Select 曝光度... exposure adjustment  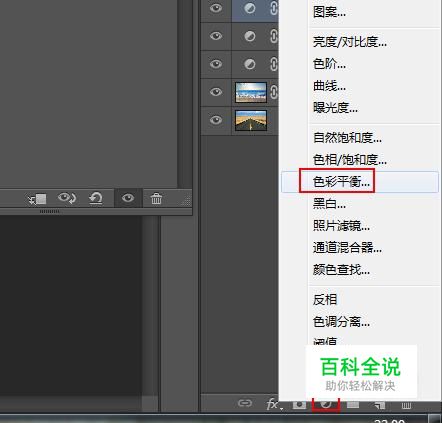coord(335,108)
